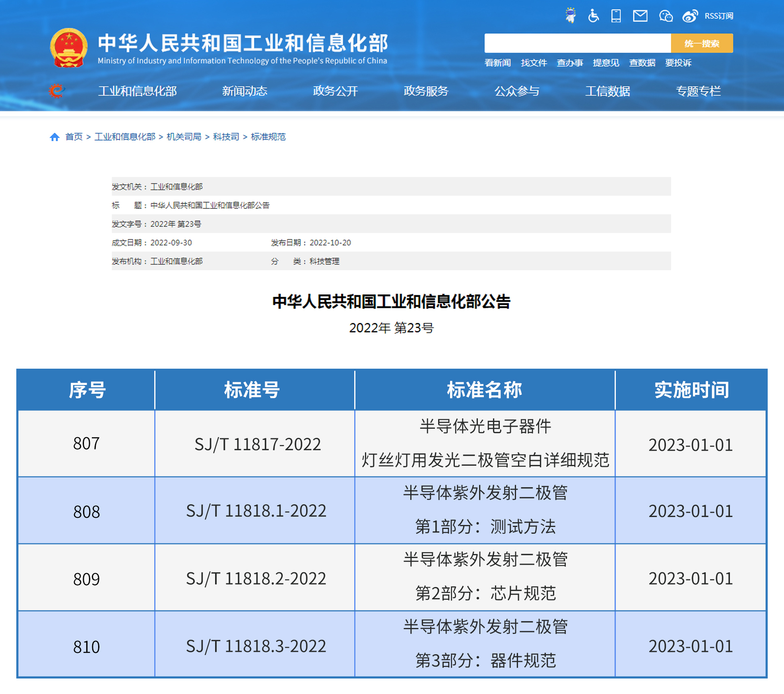Click the 统一搜索 search button

click(702, 43)
